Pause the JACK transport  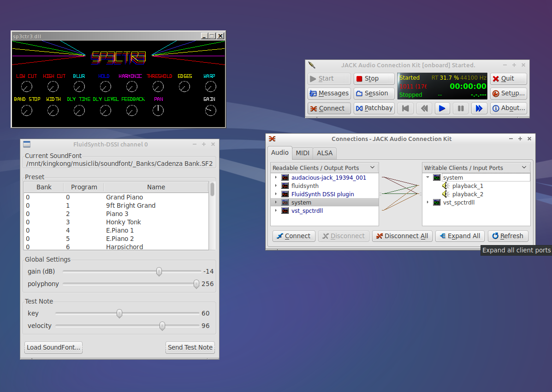461,108
